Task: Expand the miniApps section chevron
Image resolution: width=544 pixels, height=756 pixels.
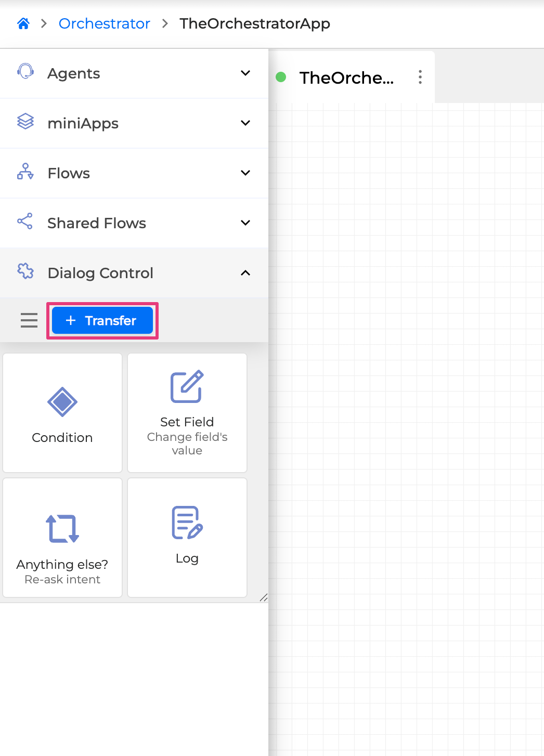Action: pos(245,123)
